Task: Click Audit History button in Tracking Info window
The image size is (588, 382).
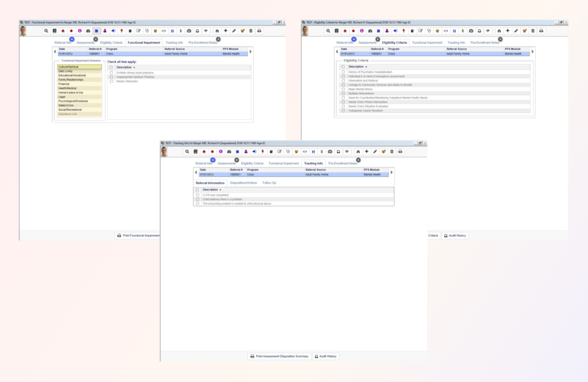Action: coord(326,356)
